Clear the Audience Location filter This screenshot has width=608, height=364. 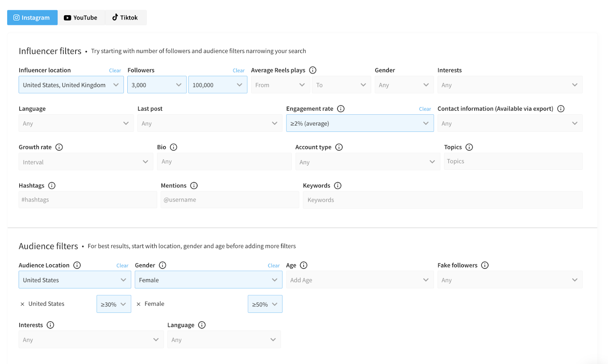pos(122,266)
